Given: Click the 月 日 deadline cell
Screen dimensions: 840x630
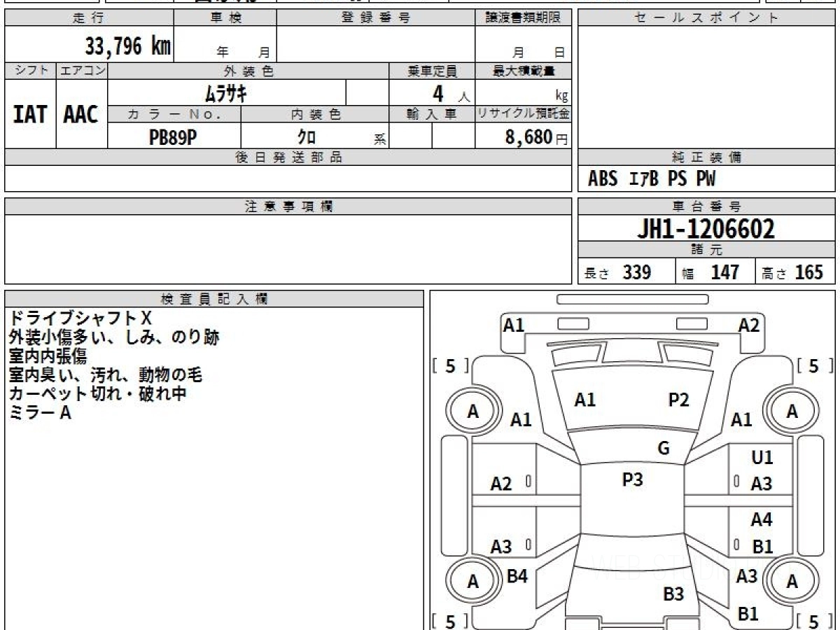Looking at the screenshot, I should [524, 45].
